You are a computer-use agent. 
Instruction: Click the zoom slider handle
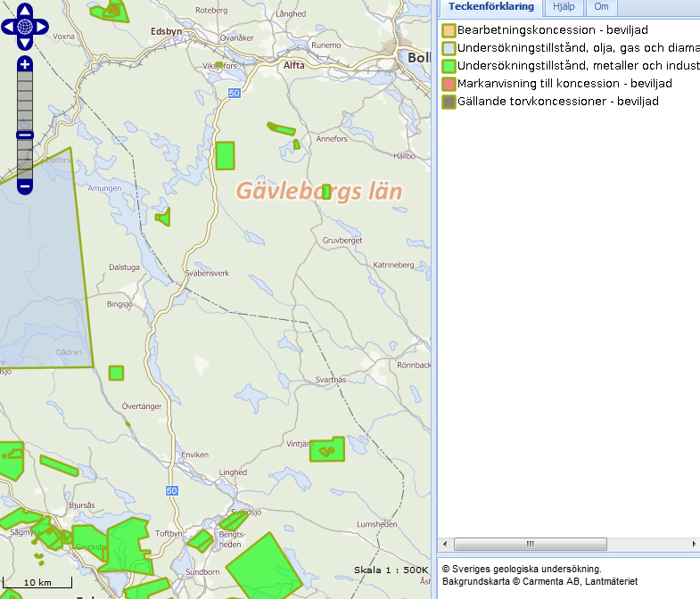click(25, 135)
